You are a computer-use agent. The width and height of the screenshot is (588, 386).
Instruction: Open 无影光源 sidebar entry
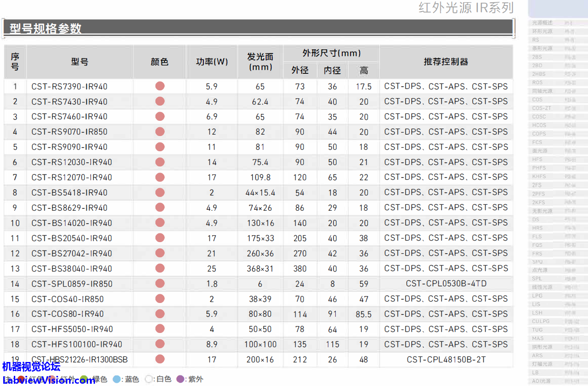pyautogui.click(x=542, y=211)
